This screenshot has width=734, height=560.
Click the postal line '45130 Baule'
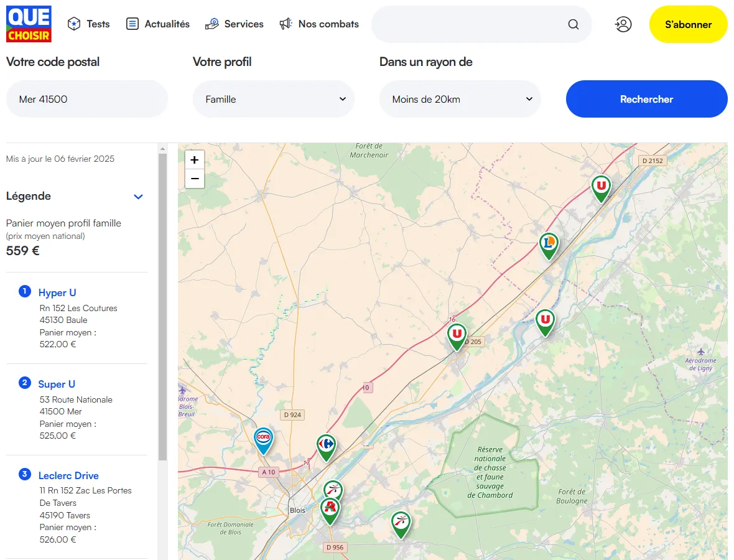click(63, 320)
